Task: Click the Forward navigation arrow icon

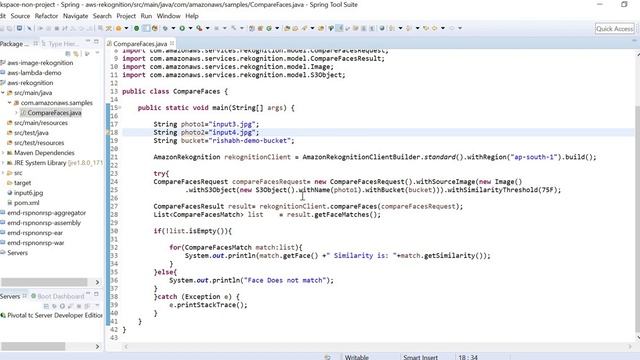Action: coord(452,28)
